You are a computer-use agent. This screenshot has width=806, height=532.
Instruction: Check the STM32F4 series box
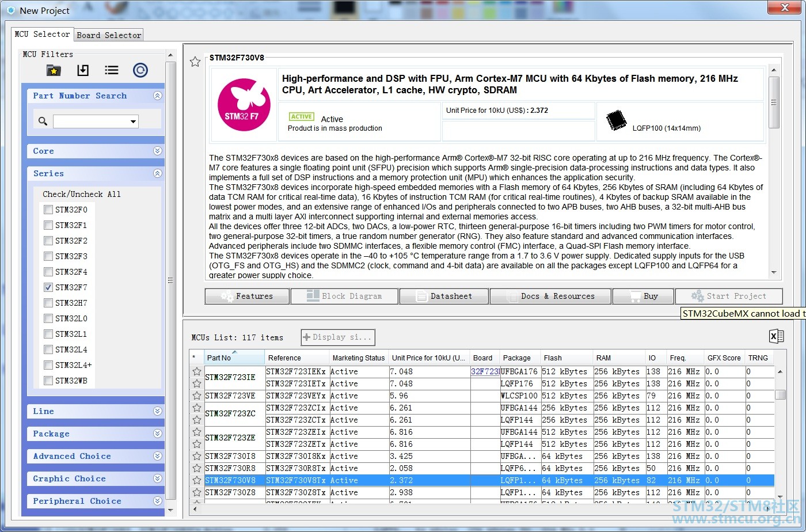pos(48,272)
